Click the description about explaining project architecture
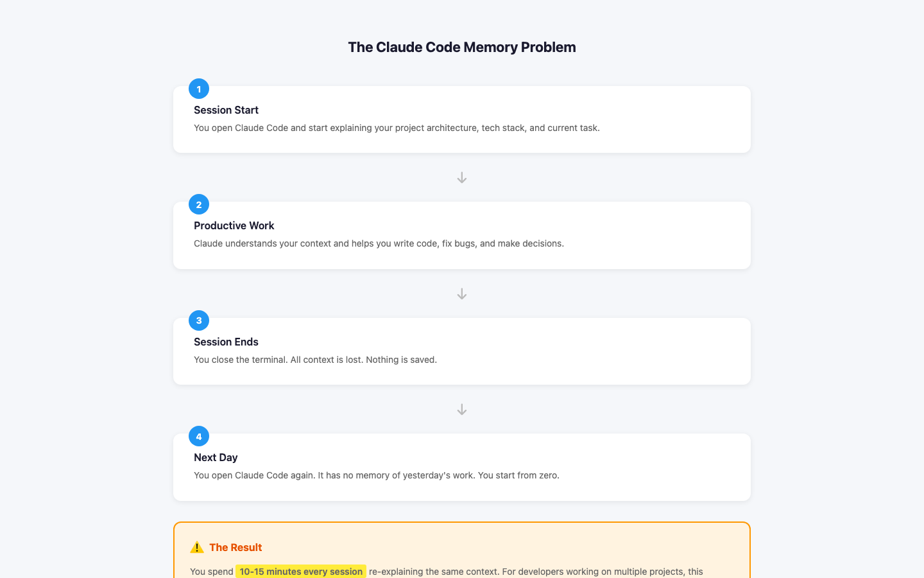 tap(397, 128)
